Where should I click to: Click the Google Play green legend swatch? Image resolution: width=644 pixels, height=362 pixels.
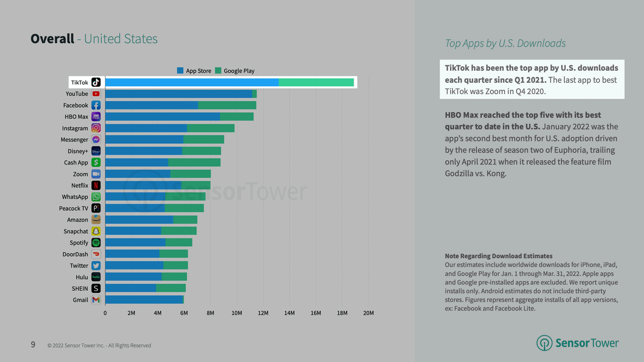(218, 71)
